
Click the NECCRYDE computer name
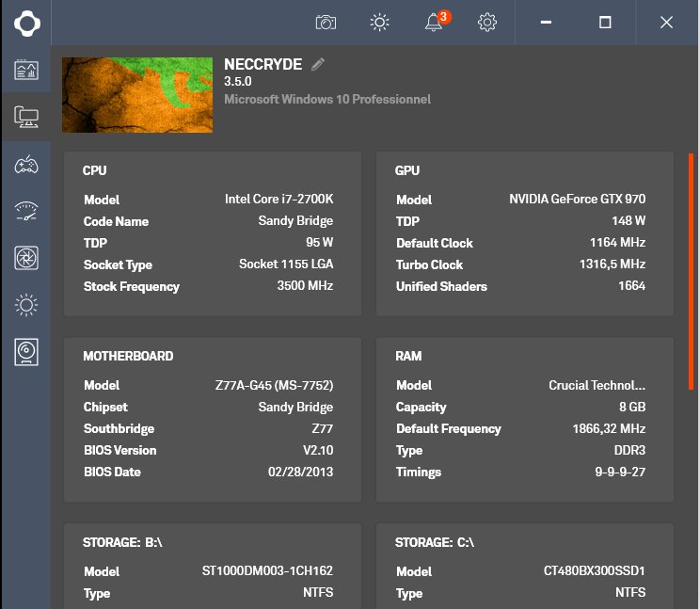262,65
